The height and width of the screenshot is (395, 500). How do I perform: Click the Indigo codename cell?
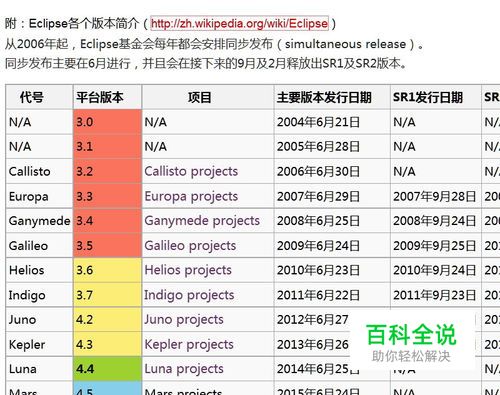(39, 295)
